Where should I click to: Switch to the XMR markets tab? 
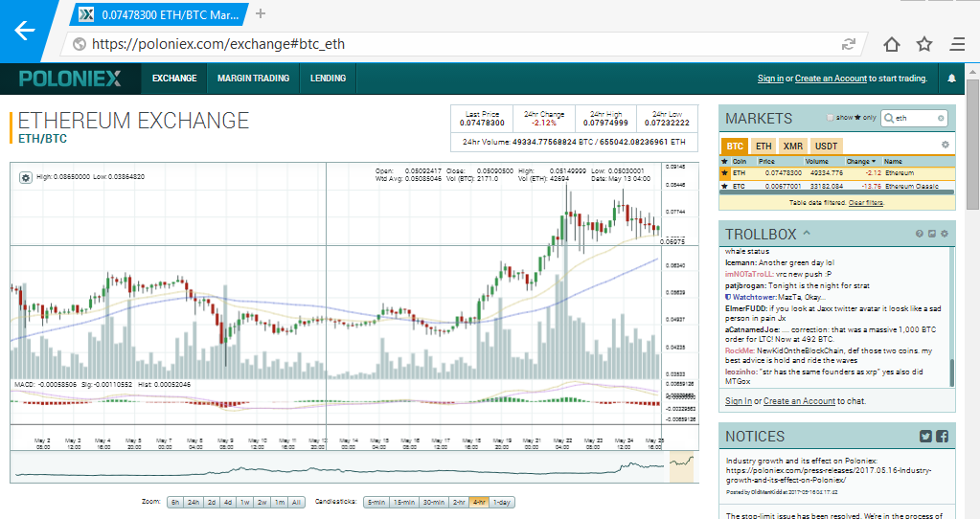(x=793, y=147)
